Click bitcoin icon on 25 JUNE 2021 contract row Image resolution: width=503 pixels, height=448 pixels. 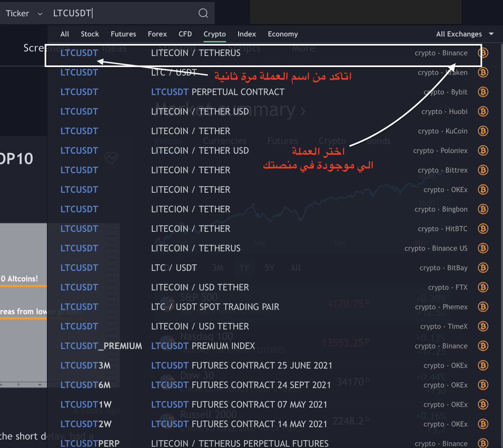483,365
